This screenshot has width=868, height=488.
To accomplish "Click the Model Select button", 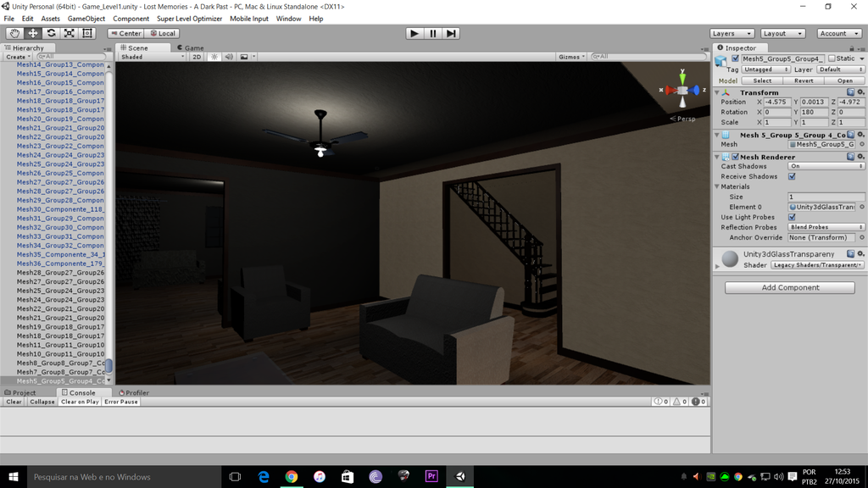I will pyautogui.click(x=762, y=80).
